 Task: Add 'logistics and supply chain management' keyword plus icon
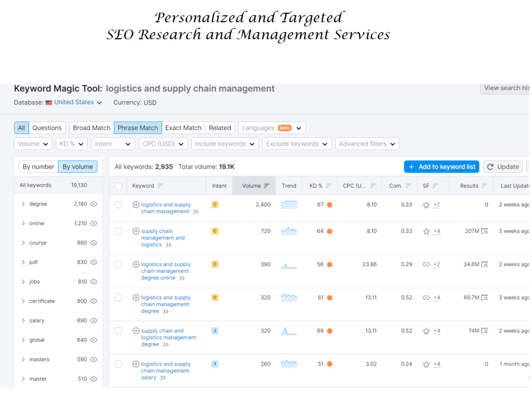pos(136,205)
